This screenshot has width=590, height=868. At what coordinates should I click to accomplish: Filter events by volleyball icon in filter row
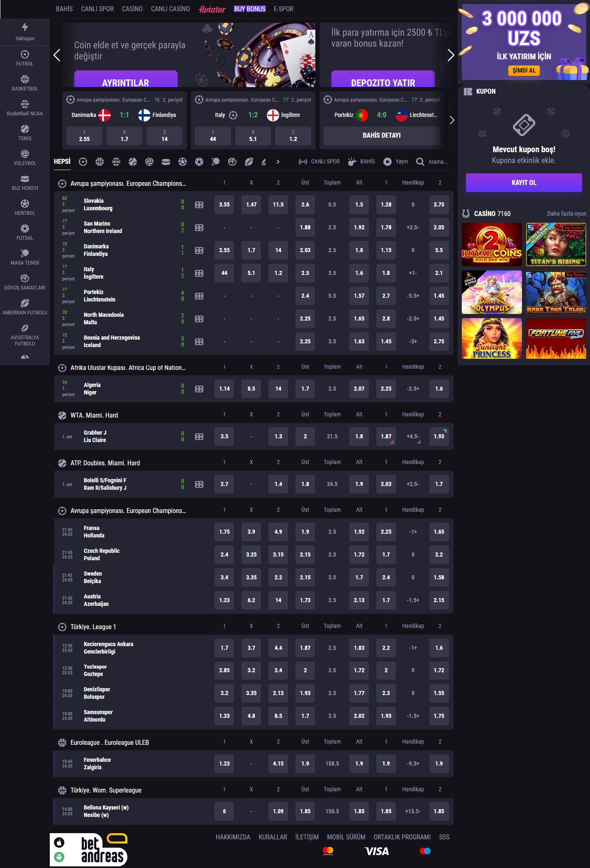tap(149, 162)
